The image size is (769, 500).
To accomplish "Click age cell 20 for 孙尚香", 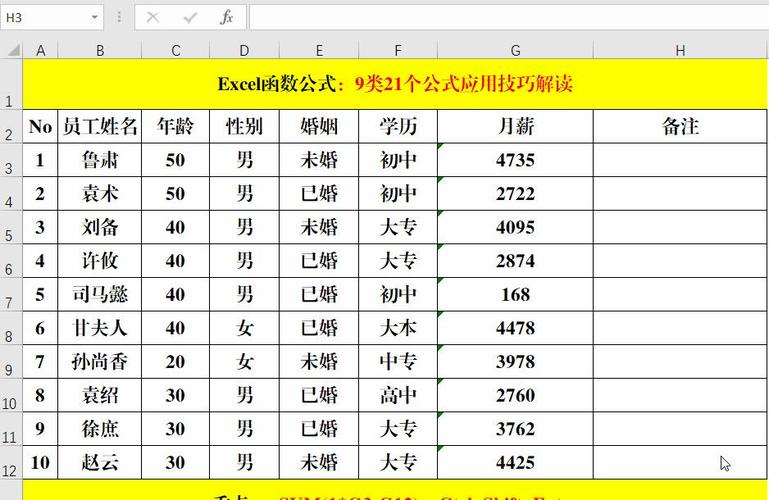I will coord(176,362).
